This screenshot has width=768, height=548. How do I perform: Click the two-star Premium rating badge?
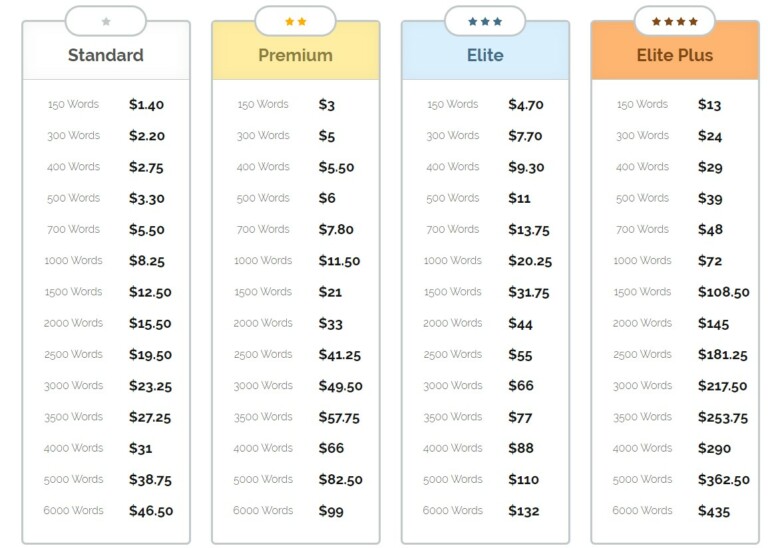tap(295, 21)
